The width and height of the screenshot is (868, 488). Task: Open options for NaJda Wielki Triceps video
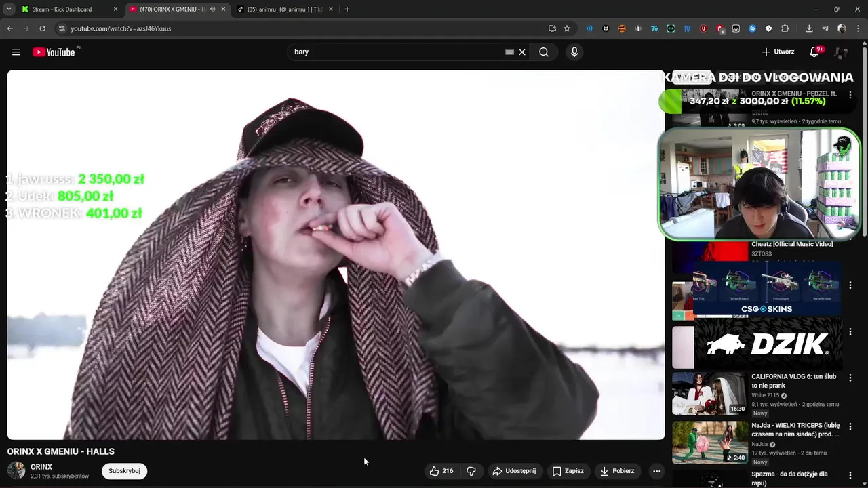pyautogui.click(x=850, y=426)
